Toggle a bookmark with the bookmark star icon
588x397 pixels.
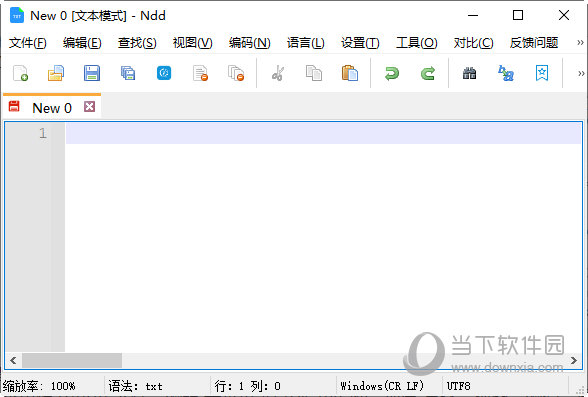[x=542, y=73]
